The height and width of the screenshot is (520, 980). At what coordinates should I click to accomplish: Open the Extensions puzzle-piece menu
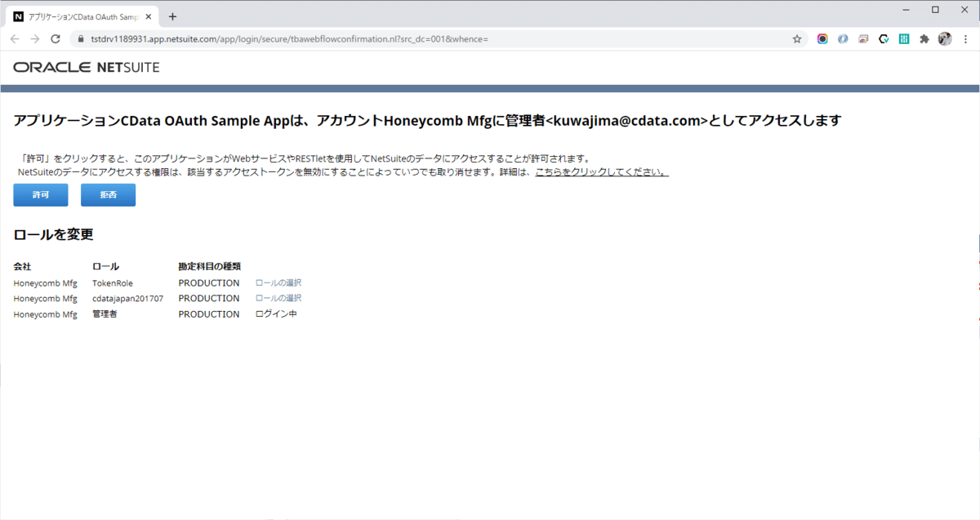click(924, 38)
